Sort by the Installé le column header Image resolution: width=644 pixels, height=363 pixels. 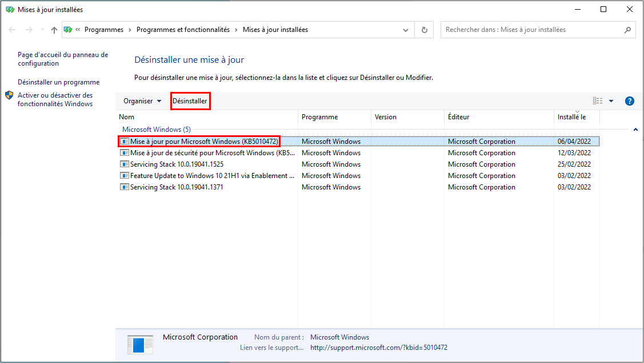tap(577, 117)
